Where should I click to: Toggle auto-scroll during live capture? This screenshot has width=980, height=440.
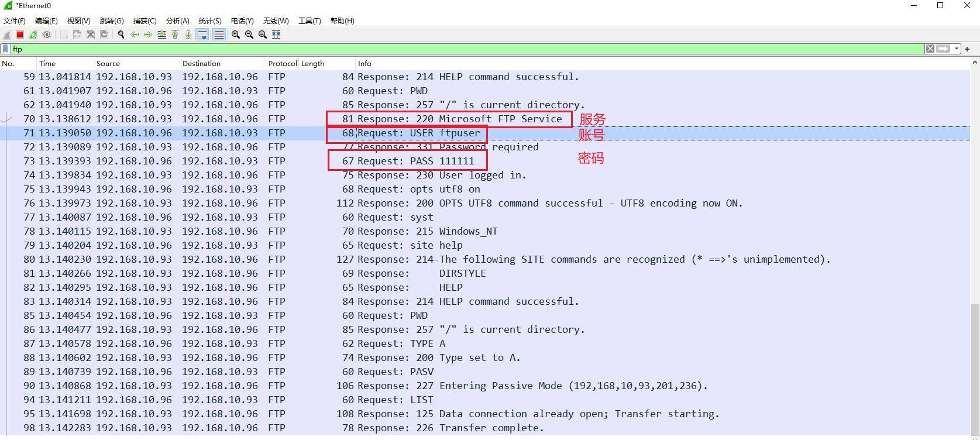click(x=202, y=35)
